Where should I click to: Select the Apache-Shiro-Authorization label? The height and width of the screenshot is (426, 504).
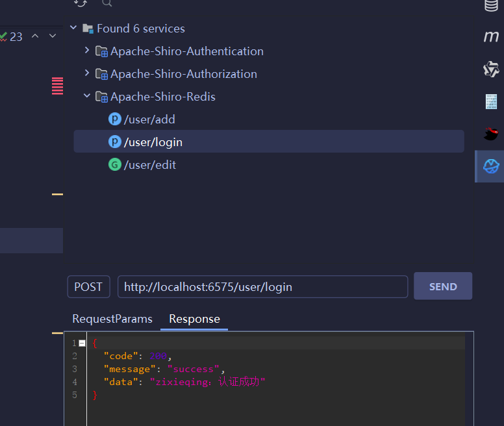click(x=184, y=74)
